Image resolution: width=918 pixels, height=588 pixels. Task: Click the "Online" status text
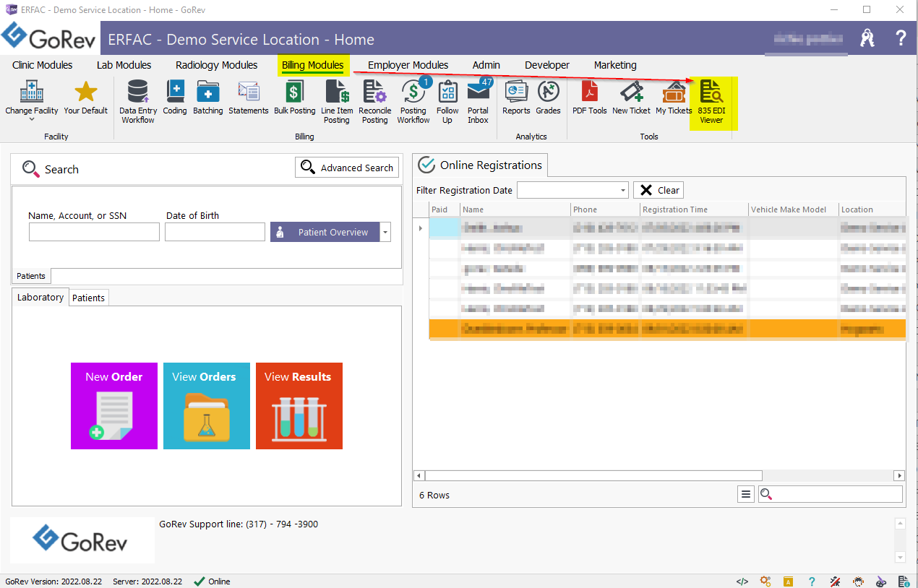(219, 581)
